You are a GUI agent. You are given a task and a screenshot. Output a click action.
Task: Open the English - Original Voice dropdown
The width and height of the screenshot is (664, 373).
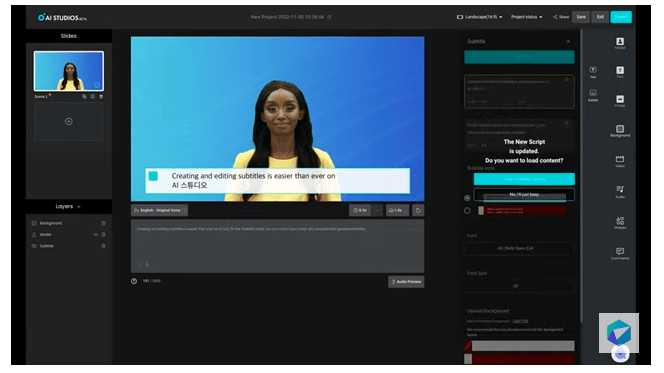tap(159, 210)
